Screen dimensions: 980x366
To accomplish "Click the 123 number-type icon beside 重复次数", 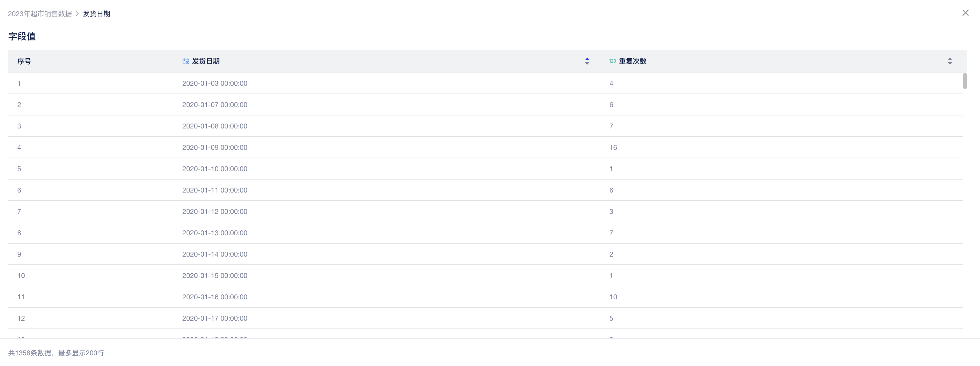I will [612, 61].
